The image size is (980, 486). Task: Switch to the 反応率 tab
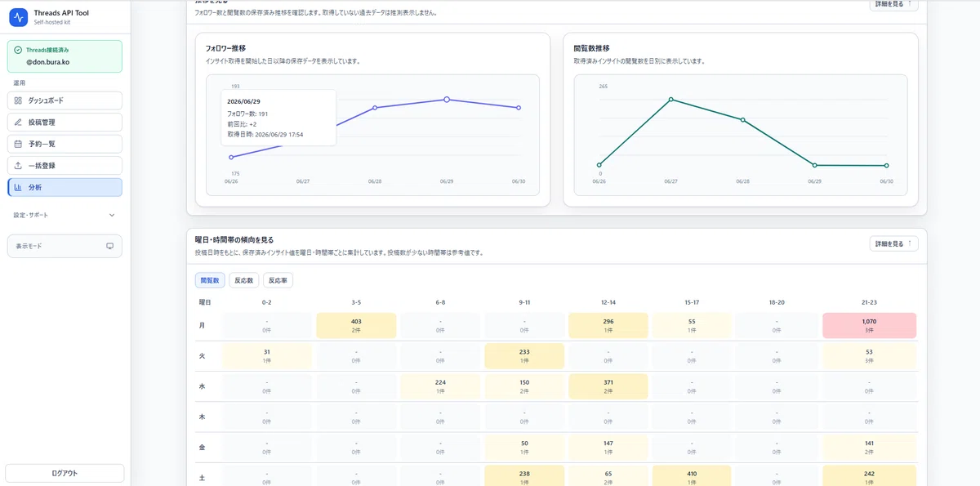(278, 280)
